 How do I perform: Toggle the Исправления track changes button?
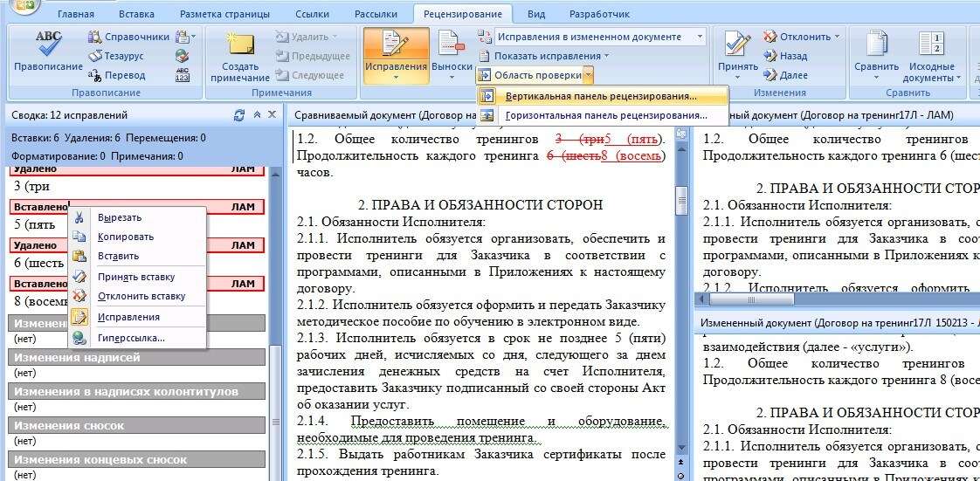(x=396, y=51)
